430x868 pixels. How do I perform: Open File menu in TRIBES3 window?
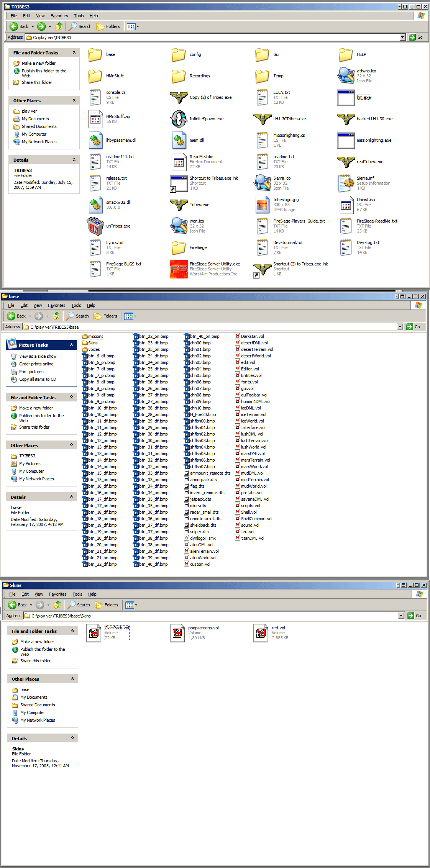tap(14, 16)
